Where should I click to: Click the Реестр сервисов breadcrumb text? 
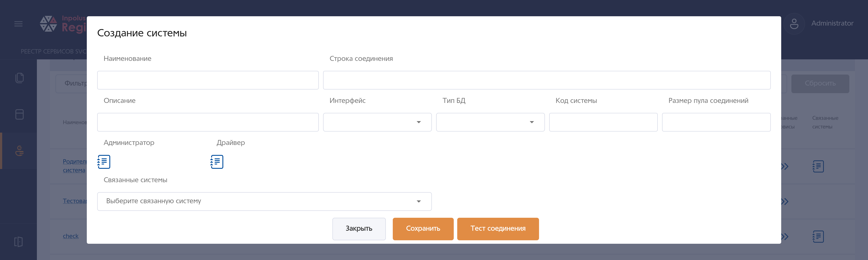(54, 52)
